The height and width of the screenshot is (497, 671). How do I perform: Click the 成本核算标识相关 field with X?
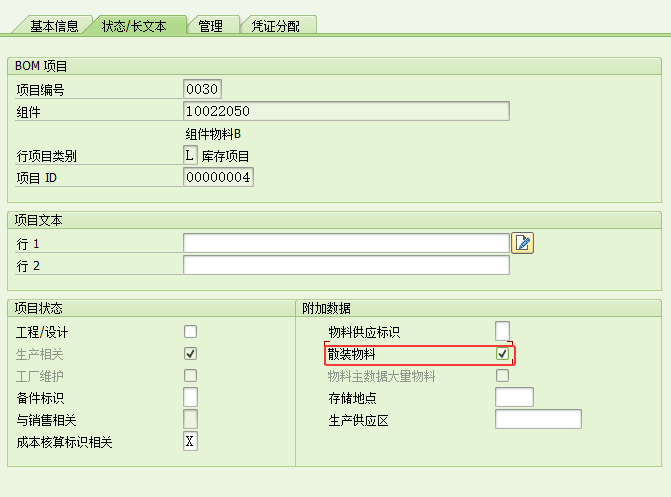(x=190, y=441)
